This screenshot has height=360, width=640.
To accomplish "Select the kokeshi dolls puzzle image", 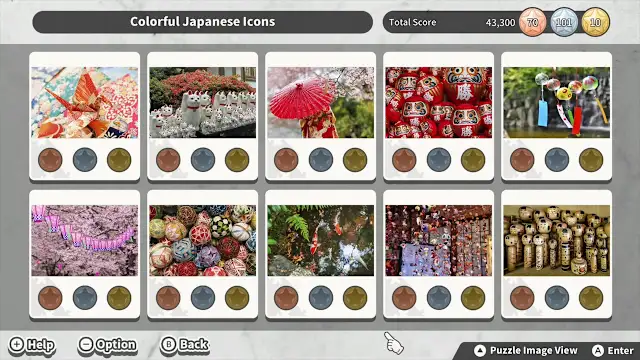I will point(556,240).
